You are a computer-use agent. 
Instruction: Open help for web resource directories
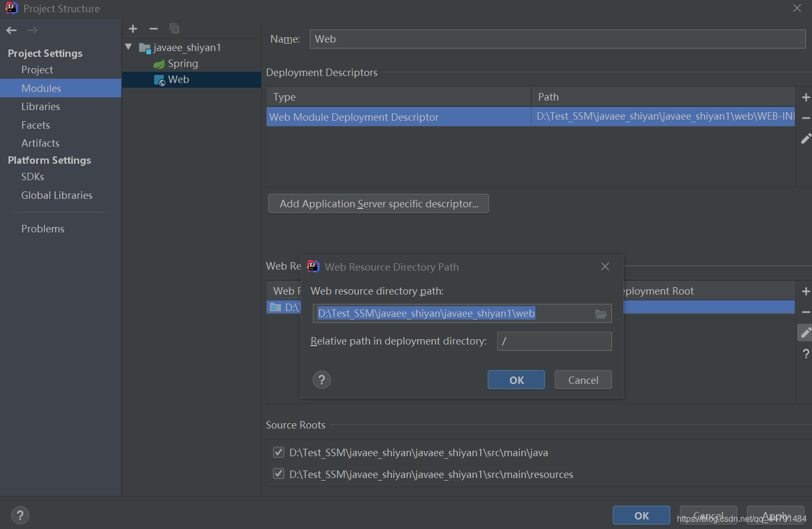pyautogui.click(x=806, y=354)
